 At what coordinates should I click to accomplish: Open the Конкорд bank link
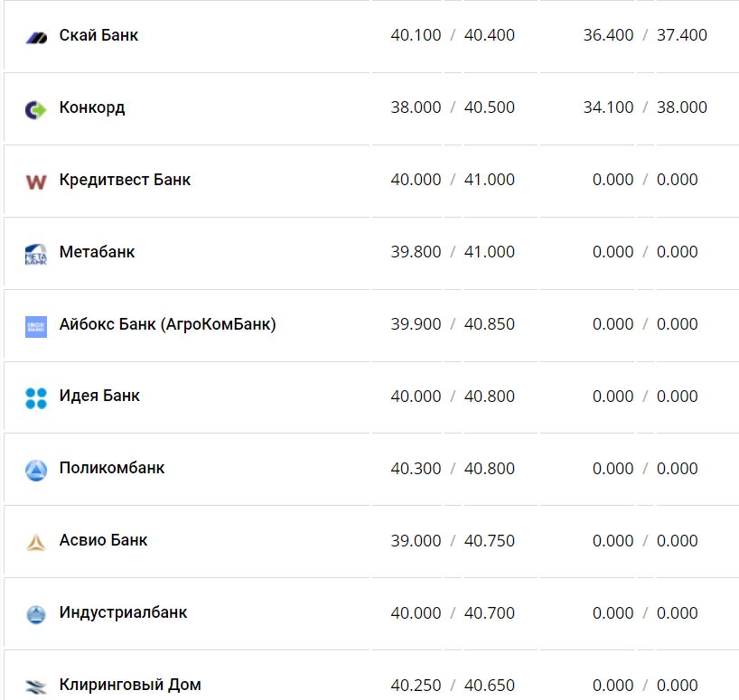pyautogui.click(x=92, y=107)
